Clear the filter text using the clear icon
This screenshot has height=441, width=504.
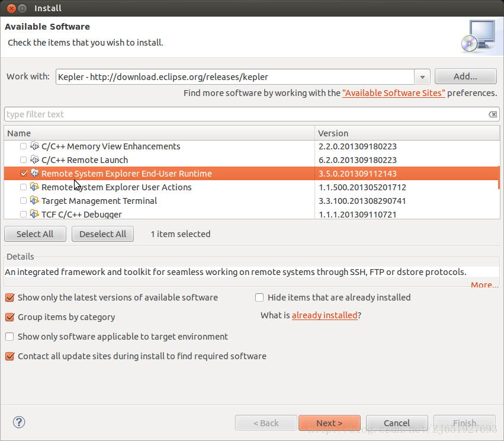[x=493, y=114]
